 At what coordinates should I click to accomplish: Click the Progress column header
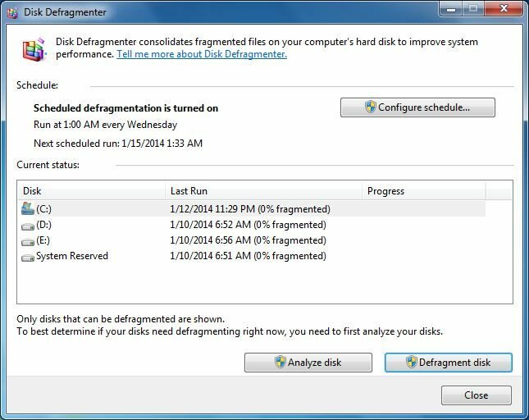pos(424,191)
